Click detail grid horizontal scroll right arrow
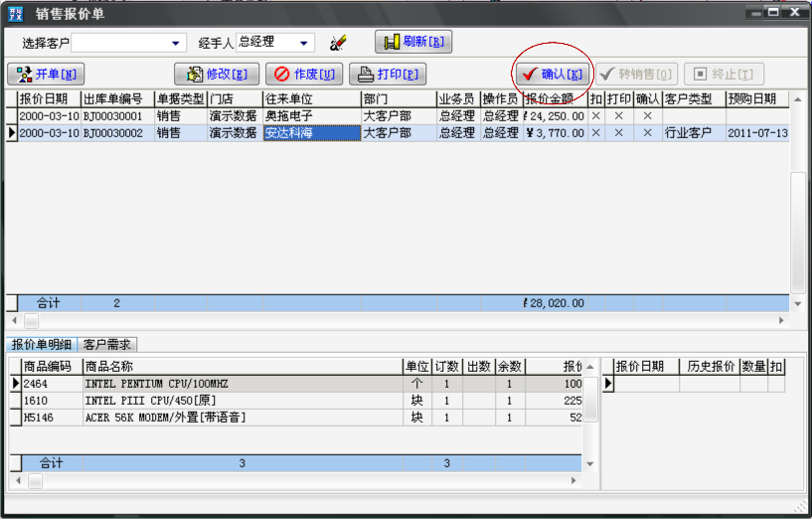 pos(573,480)
